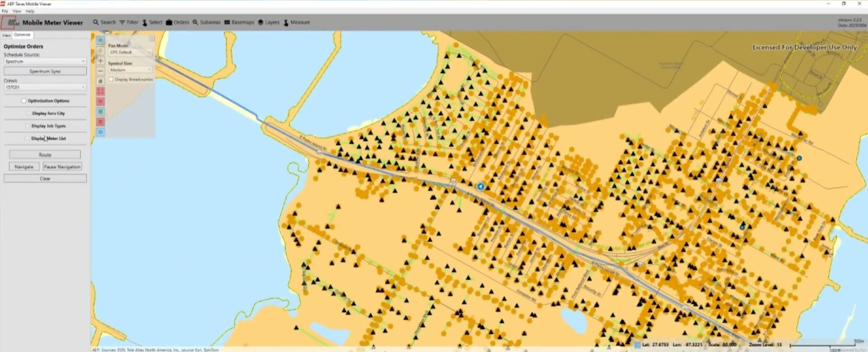868x352 pixels.
Task: Click the home extent icon
Action: pyautogui.click(x=101, y=81)
